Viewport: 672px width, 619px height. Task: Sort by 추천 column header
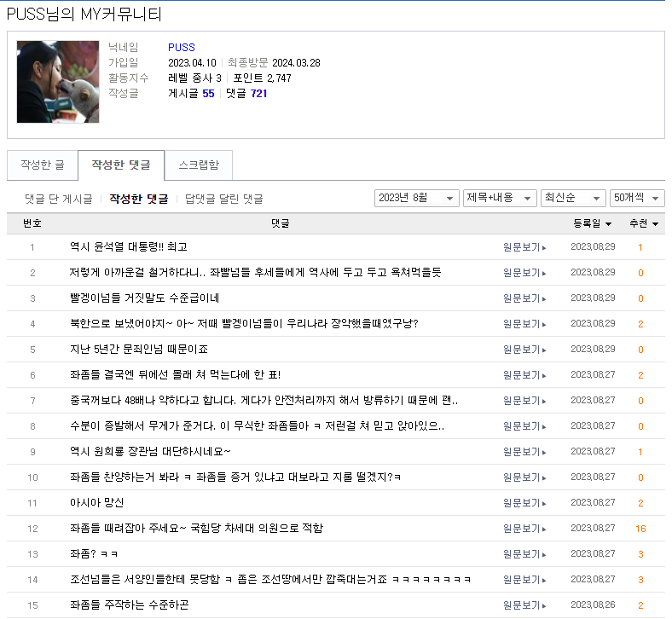pos(643,223)
